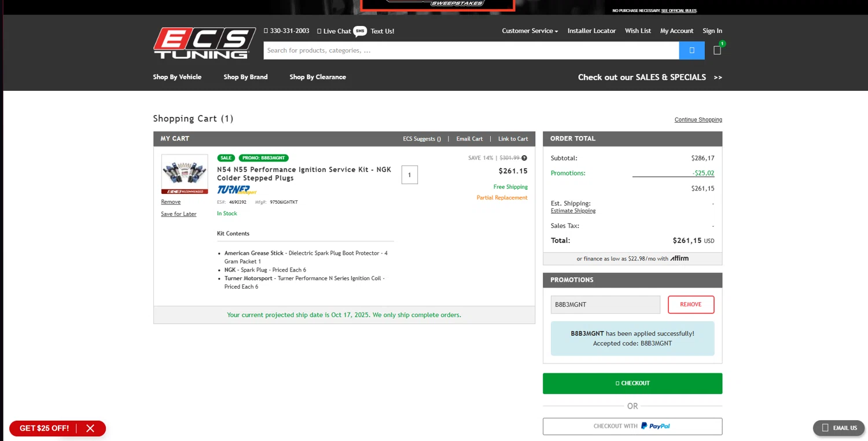
Task: Click See Official Rules link
Action: [x=679, y=10]
